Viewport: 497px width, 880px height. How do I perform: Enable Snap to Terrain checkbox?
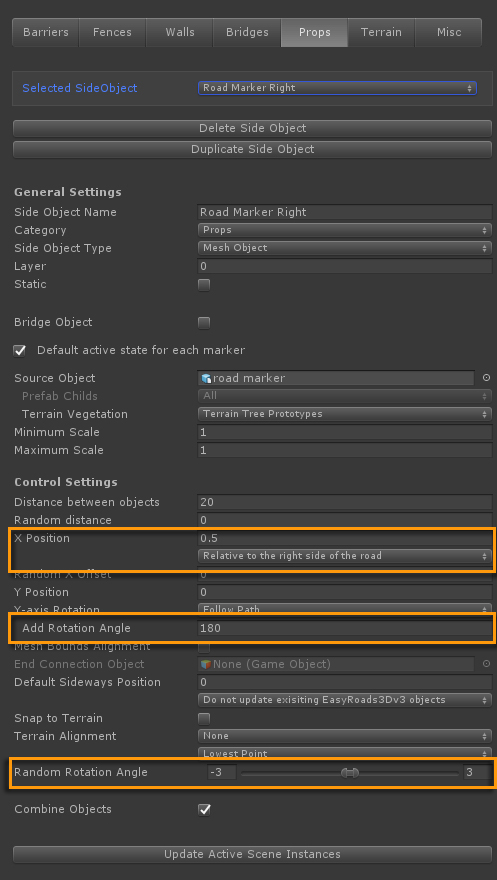204,718
